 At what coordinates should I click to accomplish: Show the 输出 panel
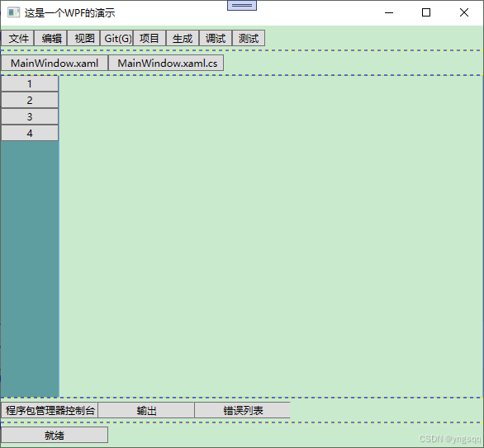(x=146, y=410)
